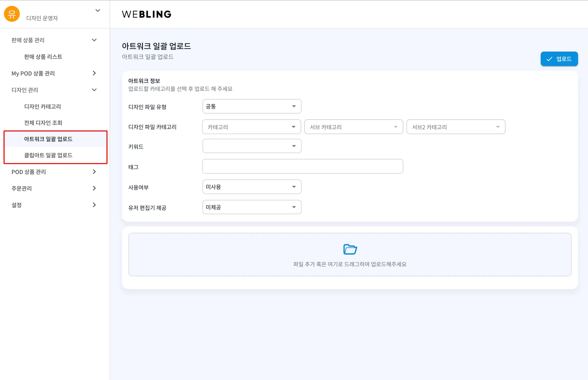Open the 카테고리 dropdown

[252, 127]
